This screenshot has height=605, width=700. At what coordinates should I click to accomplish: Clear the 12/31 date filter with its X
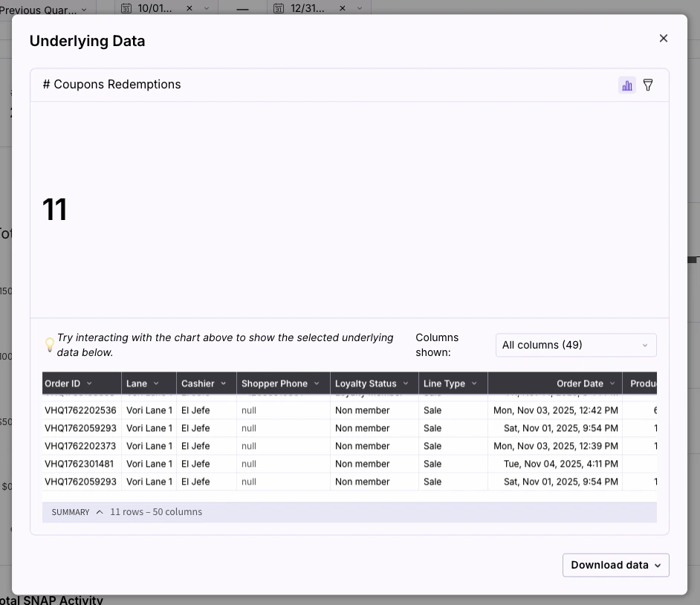[341, 8]
